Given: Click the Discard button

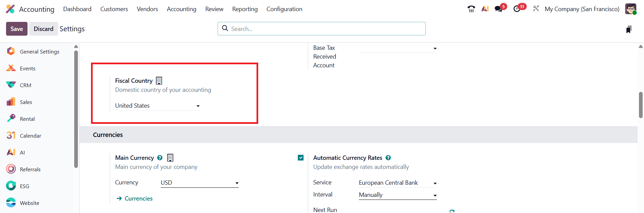Looking at the screenshot, I should click(x=43, y=29).
